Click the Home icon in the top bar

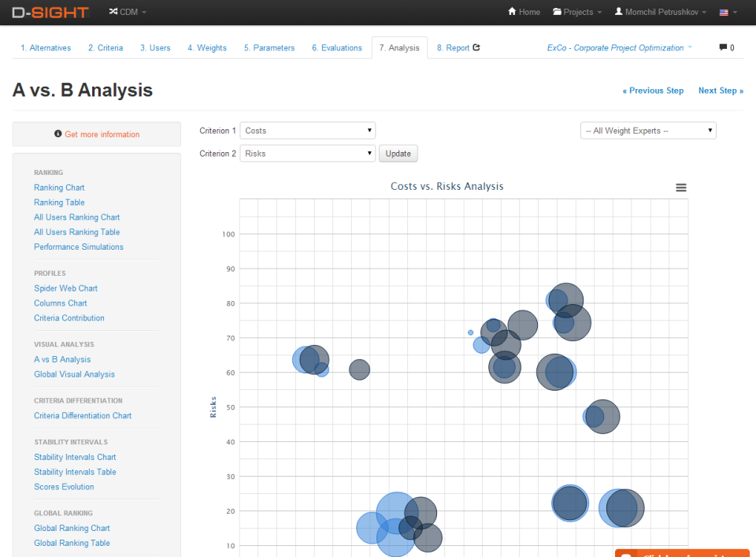513,13
